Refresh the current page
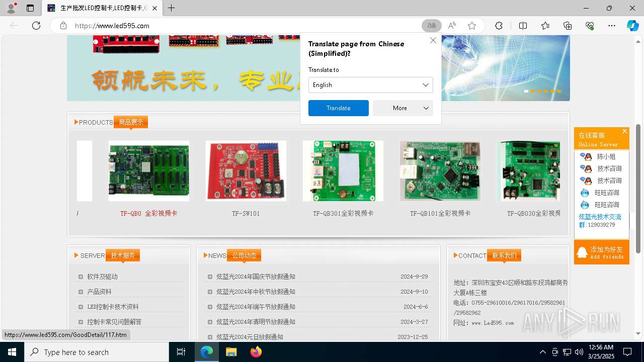This screenshot has width=644, height=362. tap(36, 26)
